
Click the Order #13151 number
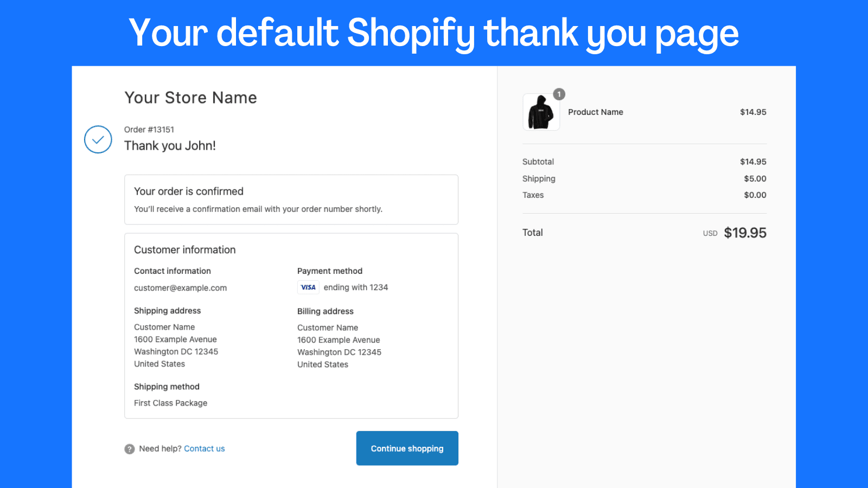149,130
